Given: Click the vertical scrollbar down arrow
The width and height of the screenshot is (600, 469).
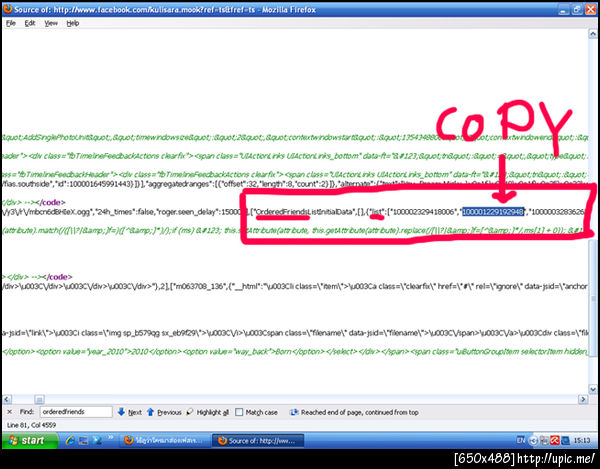Looking at the screenshot, I should point(593,389).
